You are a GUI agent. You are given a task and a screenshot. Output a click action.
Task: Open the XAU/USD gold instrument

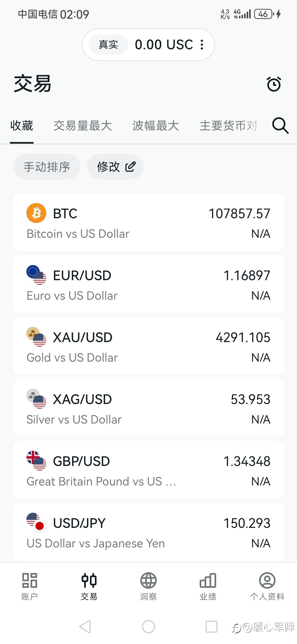(x=148, y=346)
